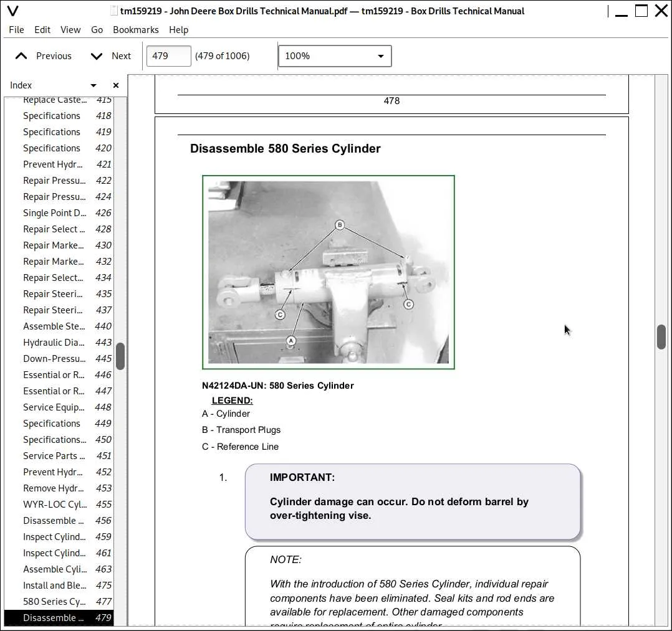This screenshot has width=672, height=631.
Task: Click the PDF document icon in title
Action: point(113,11)
